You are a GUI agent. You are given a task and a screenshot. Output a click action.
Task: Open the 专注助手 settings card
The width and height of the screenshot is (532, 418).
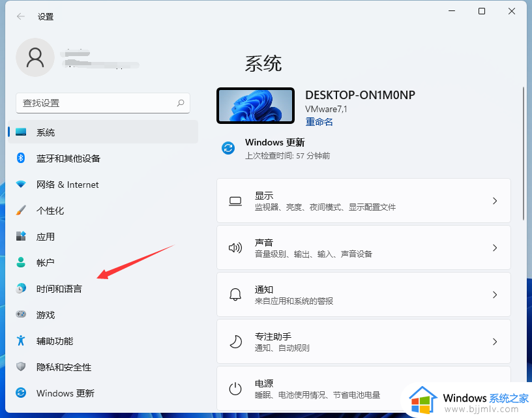363,341
